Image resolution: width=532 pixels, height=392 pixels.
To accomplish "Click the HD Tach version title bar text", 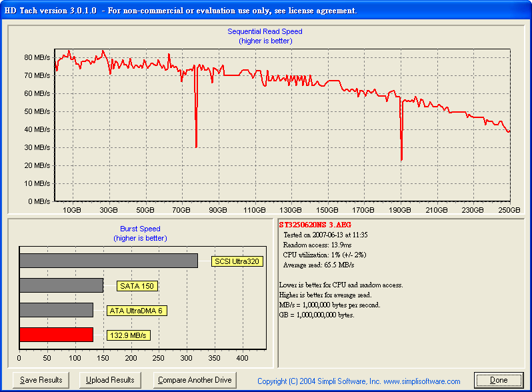I will 181,11.
